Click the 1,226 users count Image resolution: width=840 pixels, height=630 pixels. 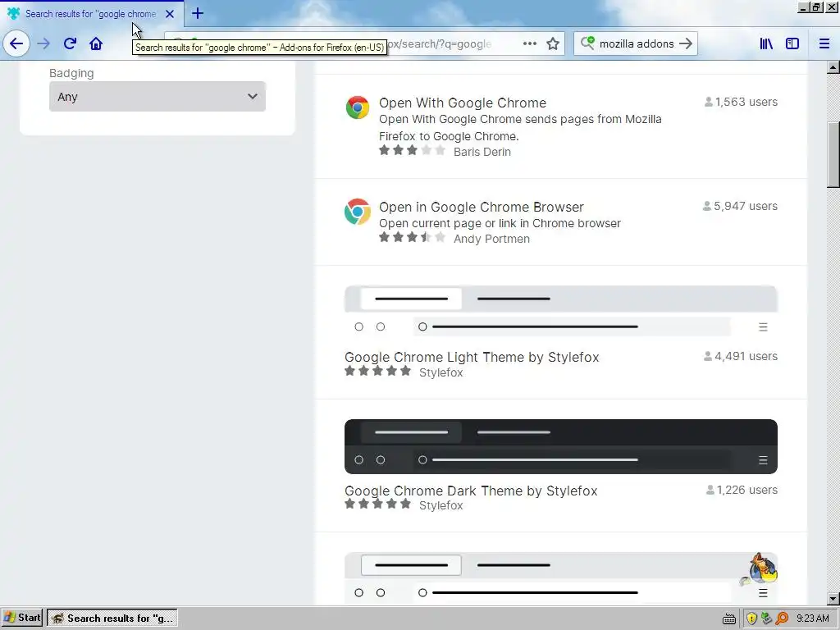click(742, 490)
